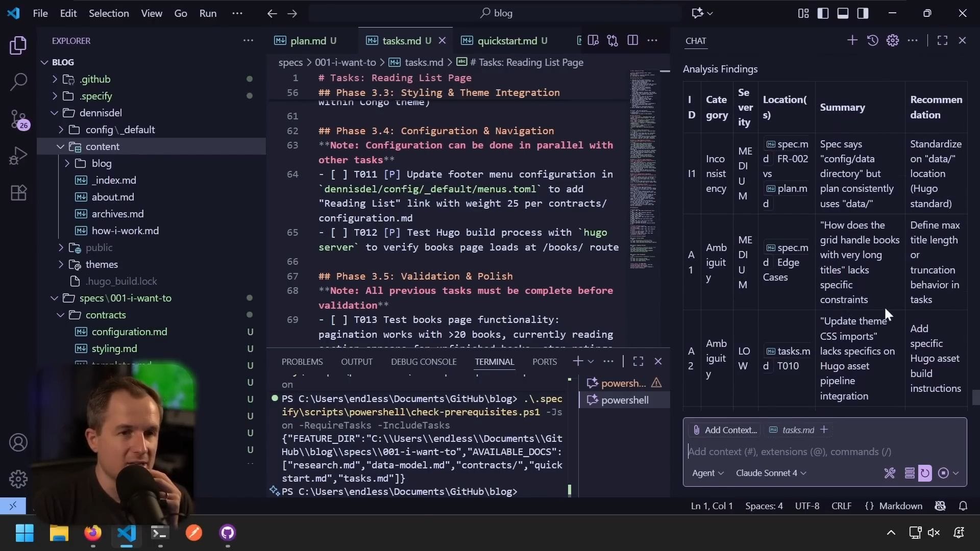Image resolution: width=980 pixels, height=551 pixels.
Task: Open the PROBLEMS panel tab
Action: coord(302,362)
